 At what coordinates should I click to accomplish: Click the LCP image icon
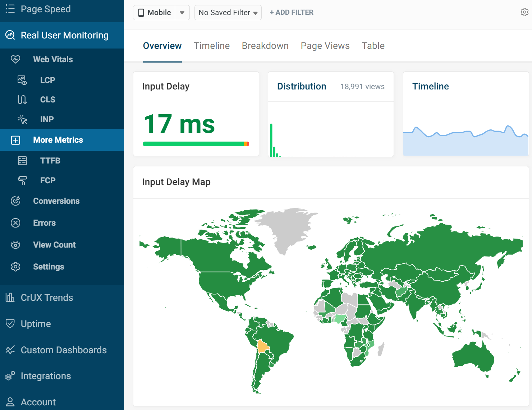(x=22, y=80)
